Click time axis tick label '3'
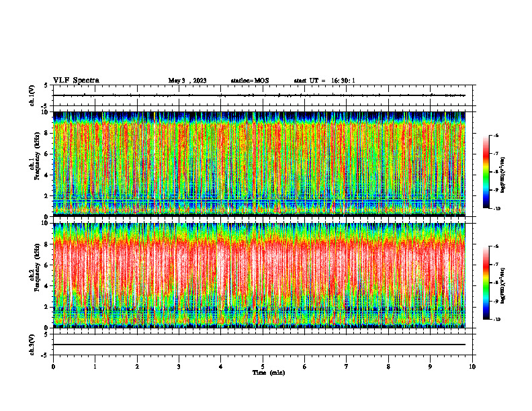 coord(179,367)
